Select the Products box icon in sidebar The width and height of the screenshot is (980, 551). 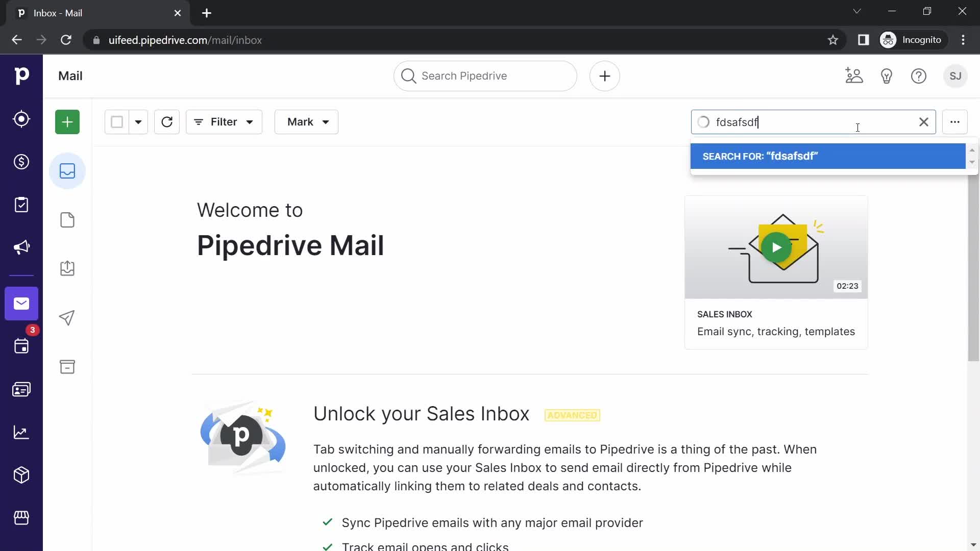(x=21, y=475)
